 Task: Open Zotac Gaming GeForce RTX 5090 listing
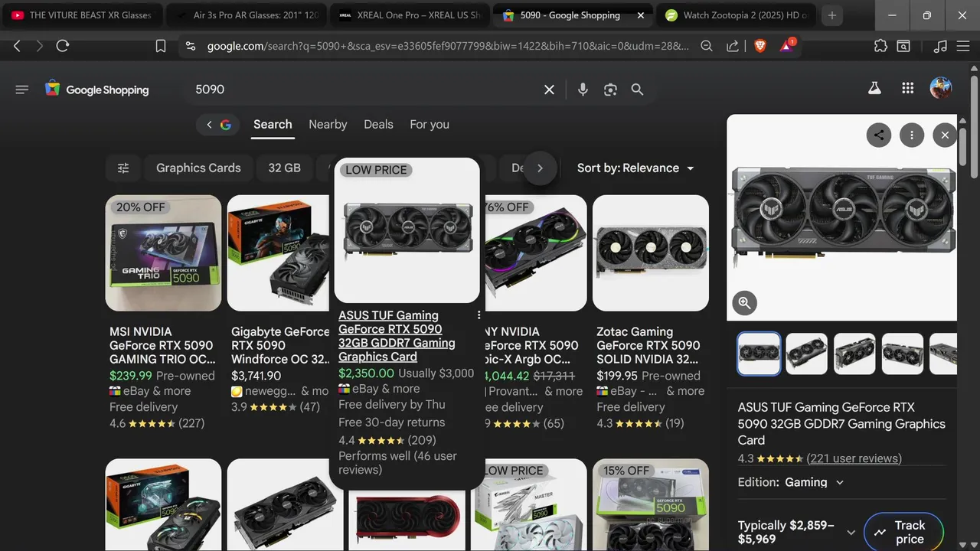coord(648,345)
